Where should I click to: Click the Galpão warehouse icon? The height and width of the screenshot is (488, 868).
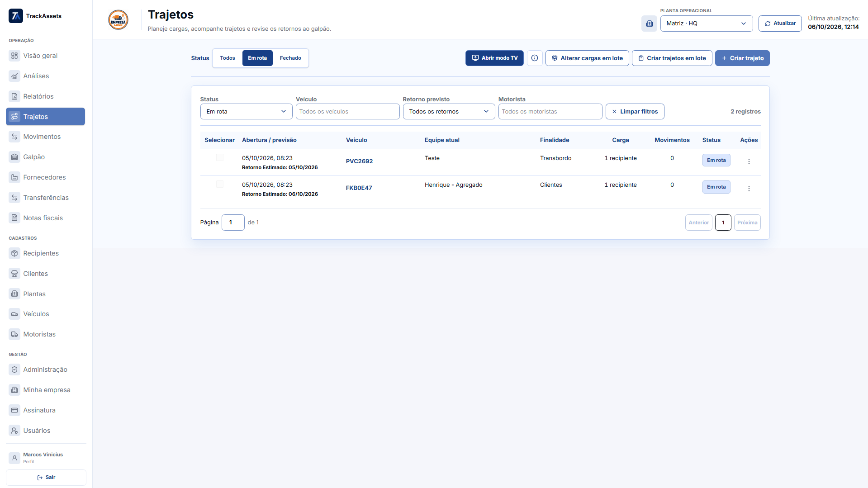[x=14, y=157]
